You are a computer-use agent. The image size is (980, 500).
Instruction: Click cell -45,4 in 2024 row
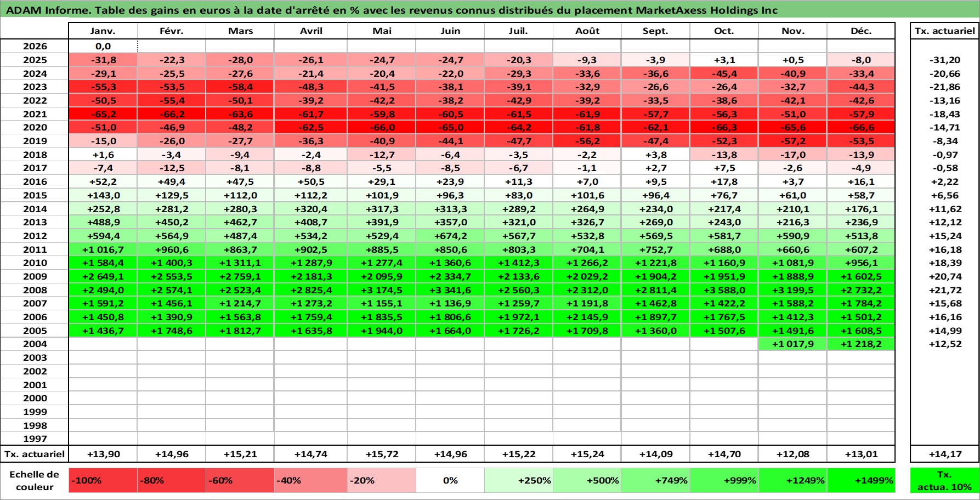[724, 73]
